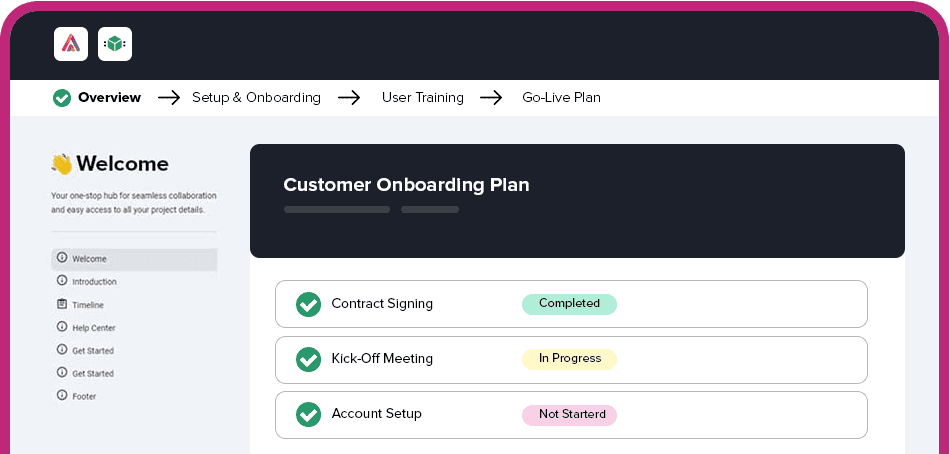Open the Go-Live Plan step
Screen dimensions: 950x454
[x=562, y=98]
